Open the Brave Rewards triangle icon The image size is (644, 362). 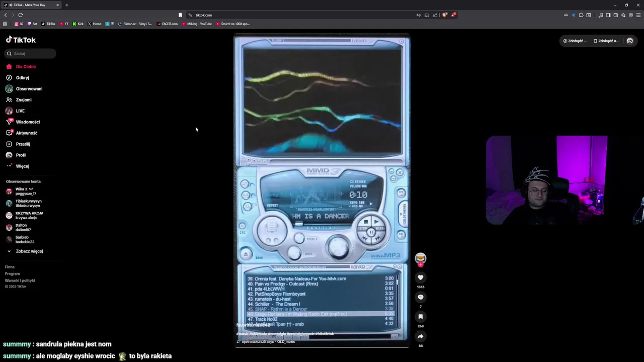[453, 15]
